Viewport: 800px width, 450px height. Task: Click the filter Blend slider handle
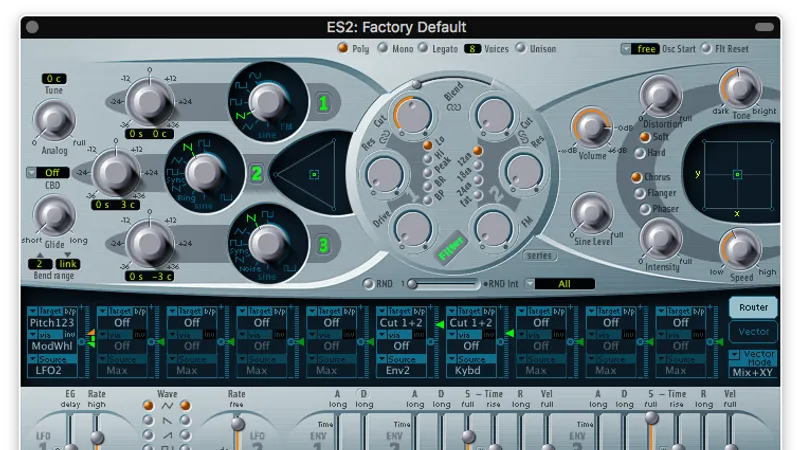click(x=417, y=84)
